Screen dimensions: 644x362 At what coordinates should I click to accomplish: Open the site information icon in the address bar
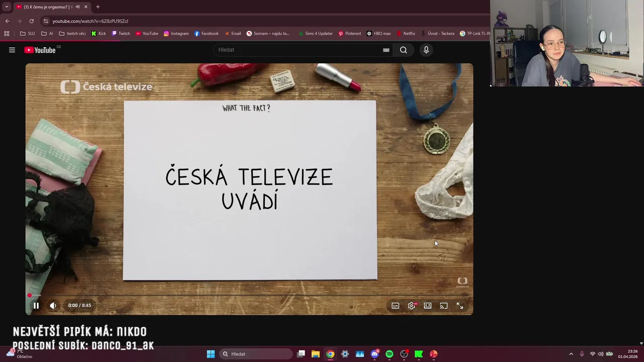point(46,21)
